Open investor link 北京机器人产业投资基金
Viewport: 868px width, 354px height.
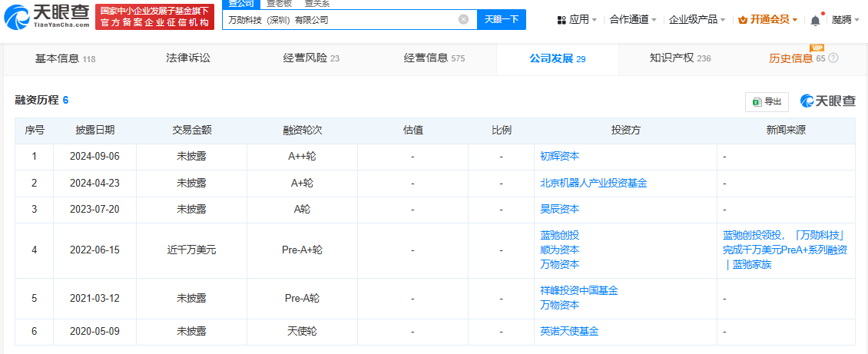pos(594,183)
